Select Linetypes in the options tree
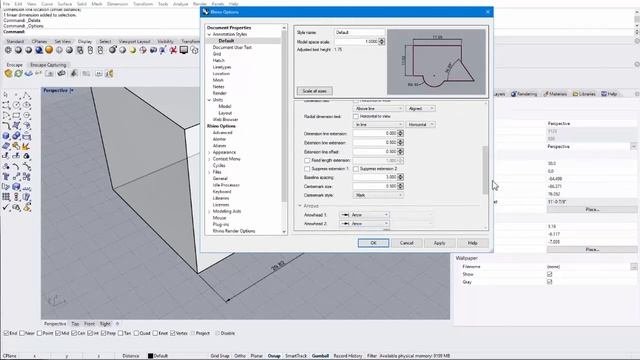 222,67
